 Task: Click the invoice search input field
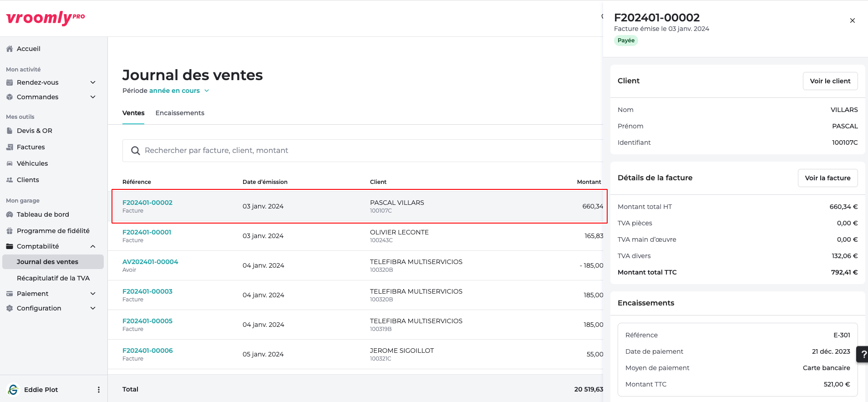(363, 151)
